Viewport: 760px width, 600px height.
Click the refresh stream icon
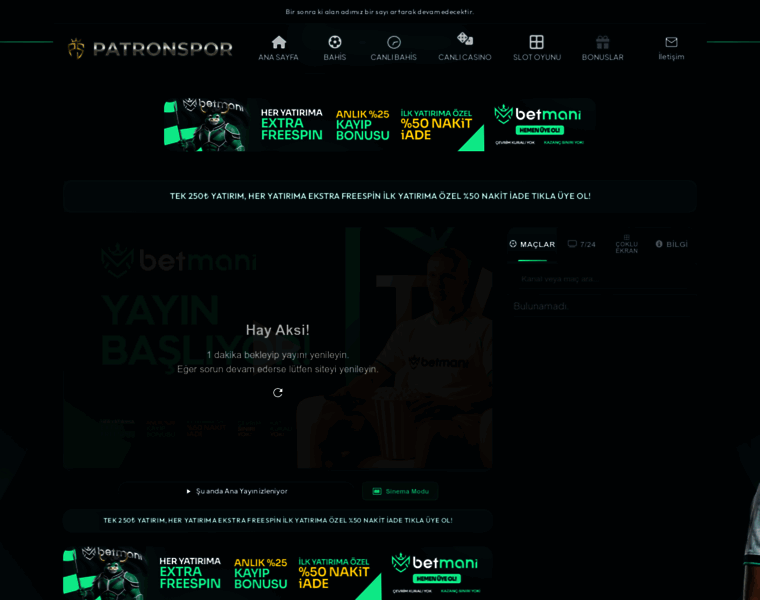click(x=278, y=393)
